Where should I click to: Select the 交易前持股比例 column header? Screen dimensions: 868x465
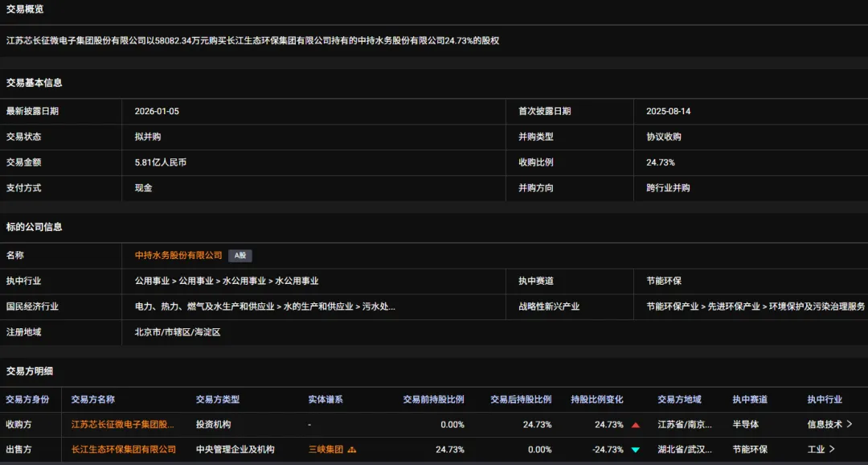pyautogui.click(x=433, y=400)
